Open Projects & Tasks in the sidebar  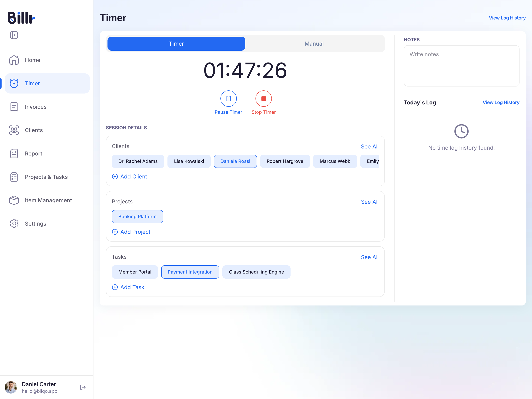coord(47,177)
